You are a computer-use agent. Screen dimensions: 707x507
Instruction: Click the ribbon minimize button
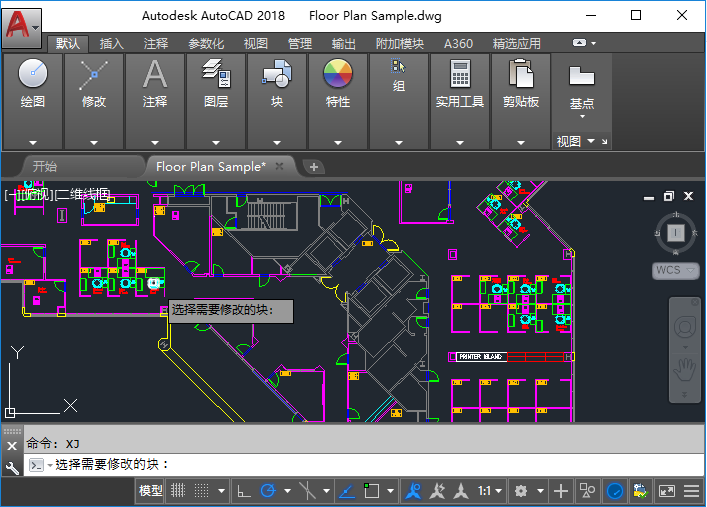coord(579,43)
